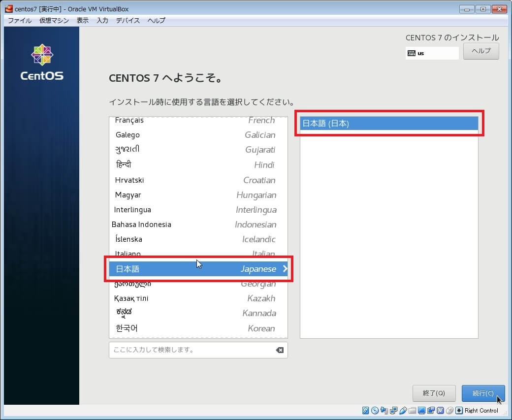Viewport: 512px width, 420px height.
Task: Choose 日本語 (日本) locale entry
Action: tap(389, 124)
